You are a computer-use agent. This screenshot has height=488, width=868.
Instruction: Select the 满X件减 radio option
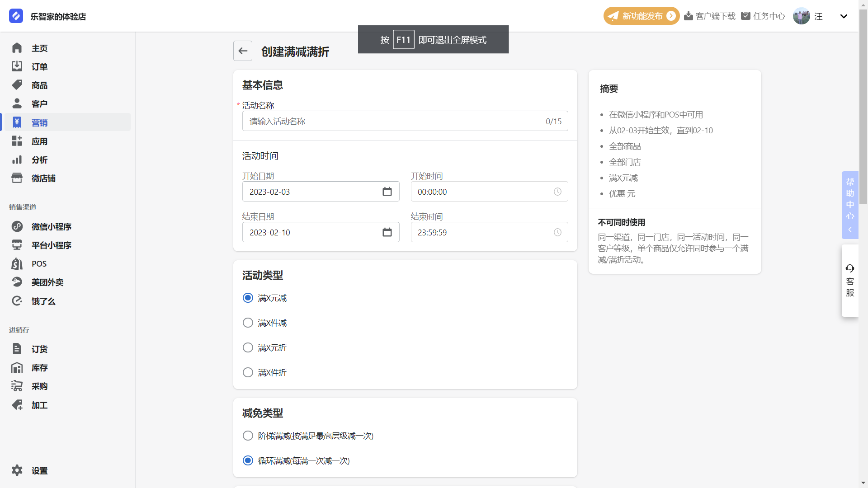click(x=248, y=323)
